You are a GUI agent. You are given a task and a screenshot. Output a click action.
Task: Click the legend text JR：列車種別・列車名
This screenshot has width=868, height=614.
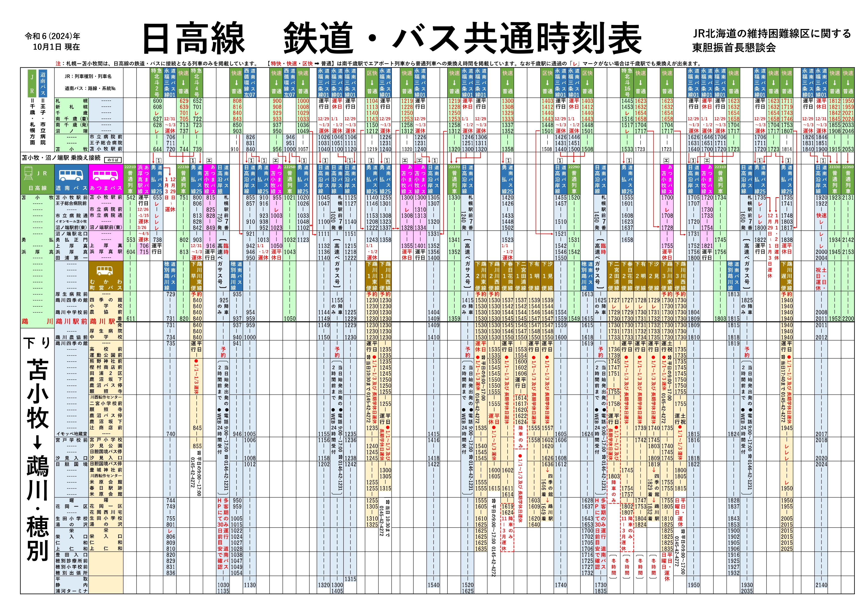click(88, 76)
